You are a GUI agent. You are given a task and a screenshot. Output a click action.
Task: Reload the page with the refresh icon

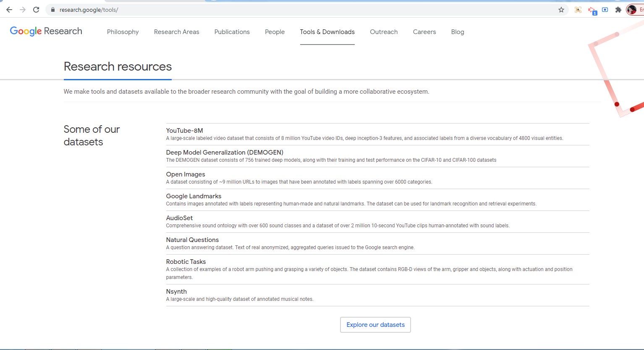click(x=36, y=10)
